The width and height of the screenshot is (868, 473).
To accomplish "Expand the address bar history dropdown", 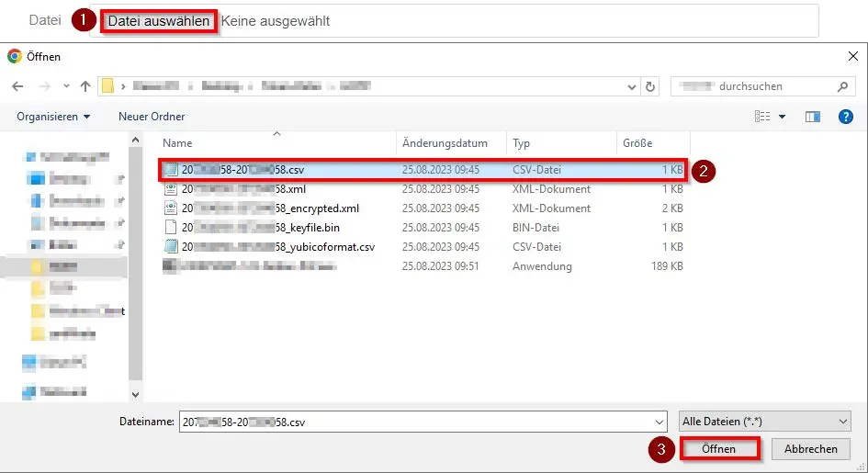I will (x=631, y=86).
